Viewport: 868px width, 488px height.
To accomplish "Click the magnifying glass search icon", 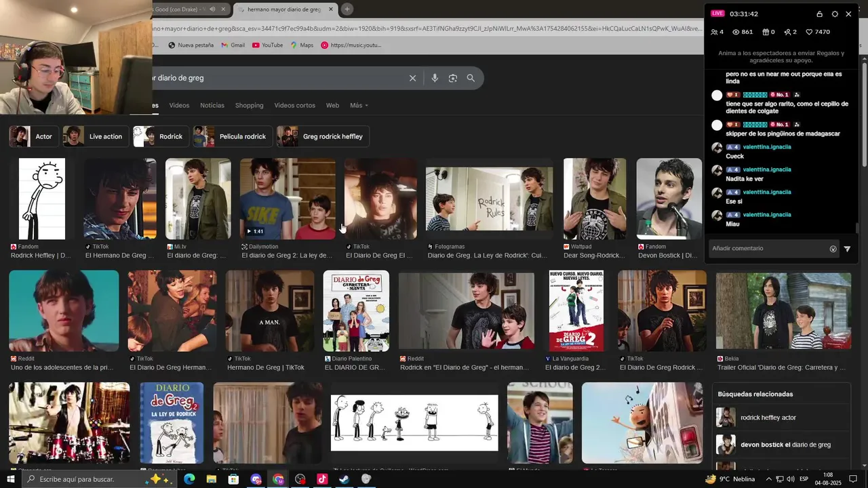I will (471, 78).
